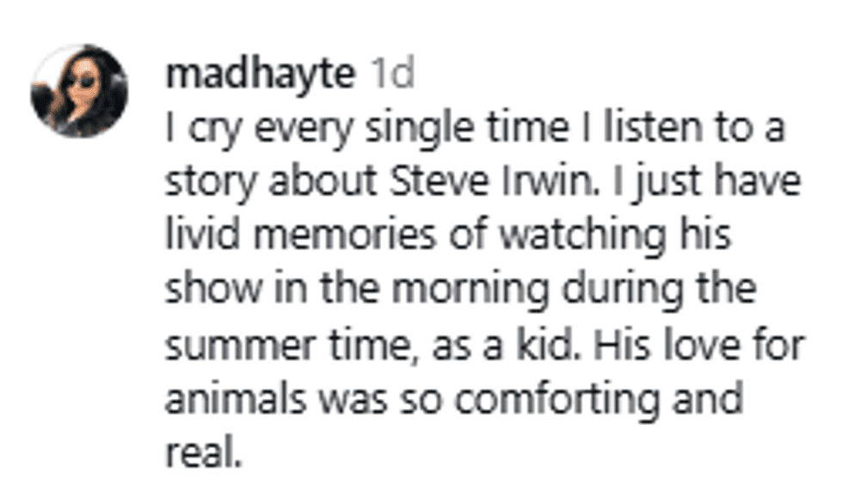Click the madhayte username link
The height and width of the screenshot is (504, 843).
260,74
